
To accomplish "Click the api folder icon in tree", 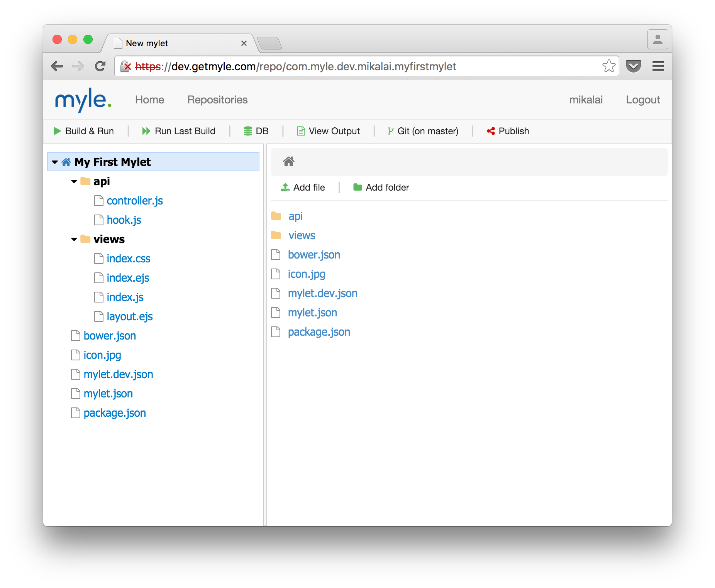I will (x=85, y=181).
